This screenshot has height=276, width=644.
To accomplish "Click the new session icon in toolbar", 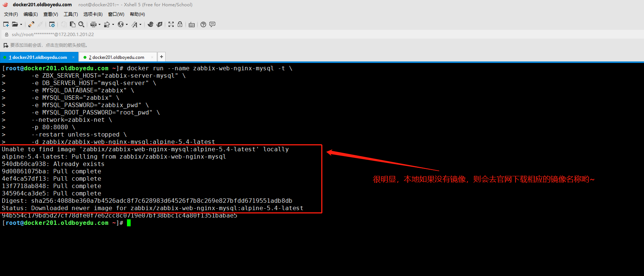I will click(x=6, y=24).
